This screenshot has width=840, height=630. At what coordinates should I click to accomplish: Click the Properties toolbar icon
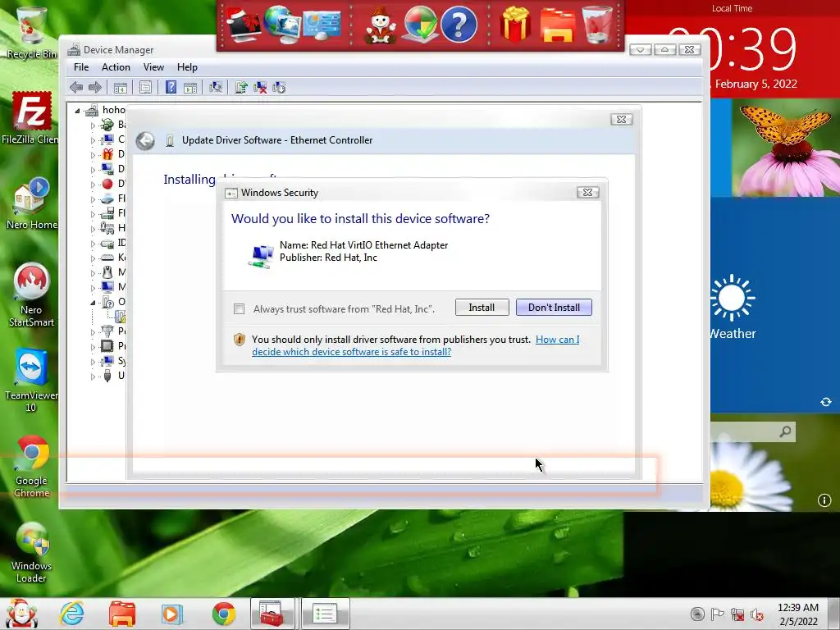point(145,87)
